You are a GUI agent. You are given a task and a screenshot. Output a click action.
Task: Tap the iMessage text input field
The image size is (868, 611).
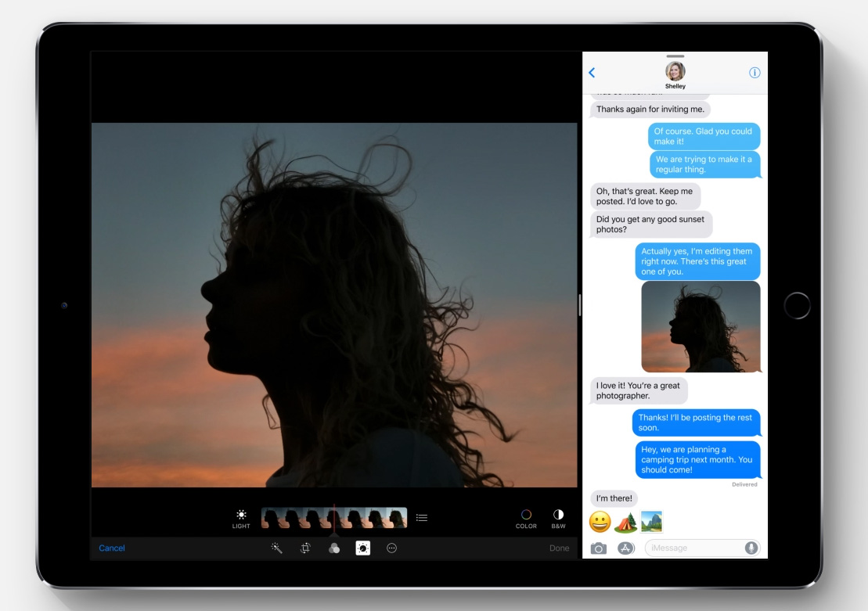[702, 548]
